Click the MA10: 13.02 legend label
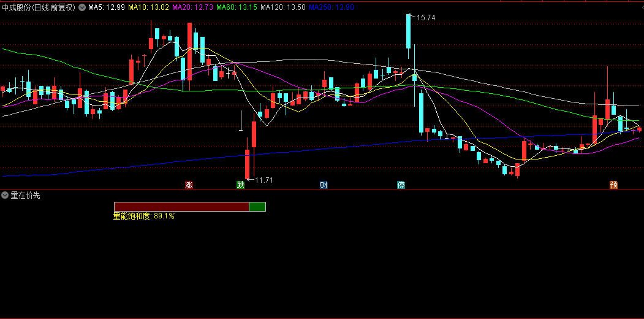Image resolution: width=644 pixels, height=319 pixels. pos(149,7)
